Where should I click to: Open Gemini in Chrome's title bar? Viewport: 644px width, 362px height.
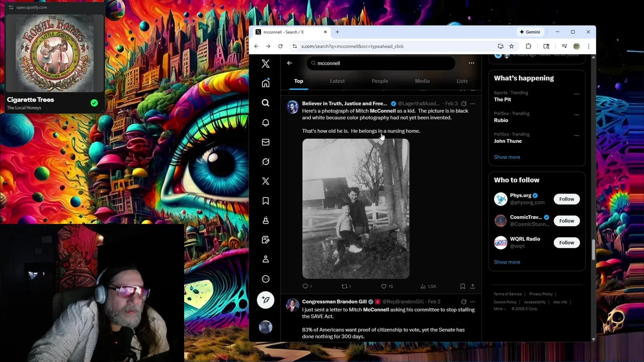530,32
